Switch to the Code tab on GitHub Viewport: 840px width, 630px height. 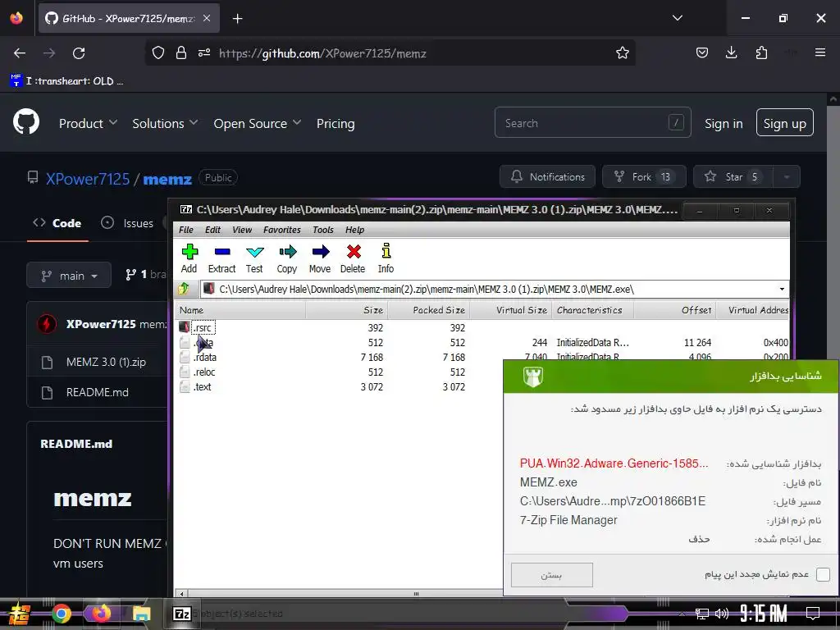[57, 223]
